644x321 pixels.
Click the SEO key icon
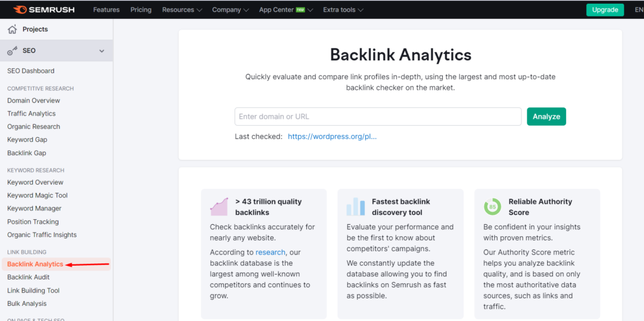coord(13,50)
